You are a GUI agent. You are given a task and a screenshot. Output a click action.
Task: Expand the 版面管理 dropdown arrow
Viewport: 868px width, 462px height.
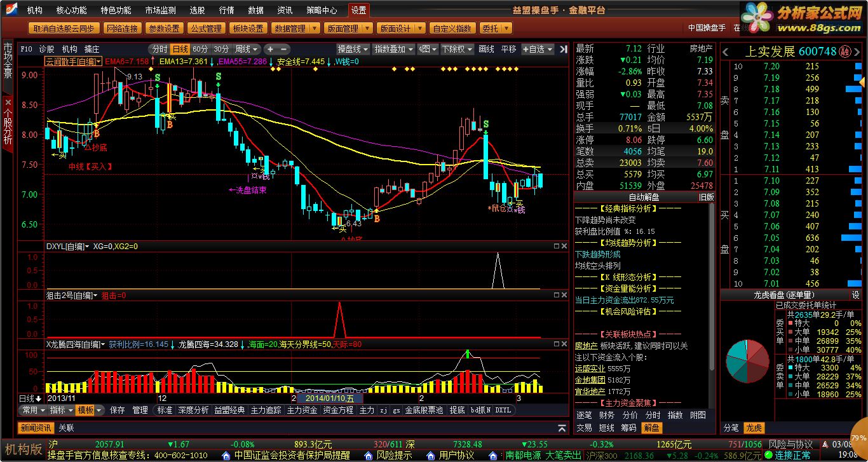pos(367,29)
